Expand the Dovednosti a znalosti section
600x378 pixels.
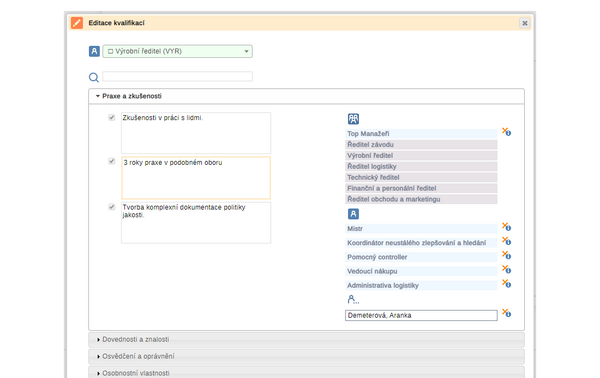pyautogui.click(x=306, y=339)
